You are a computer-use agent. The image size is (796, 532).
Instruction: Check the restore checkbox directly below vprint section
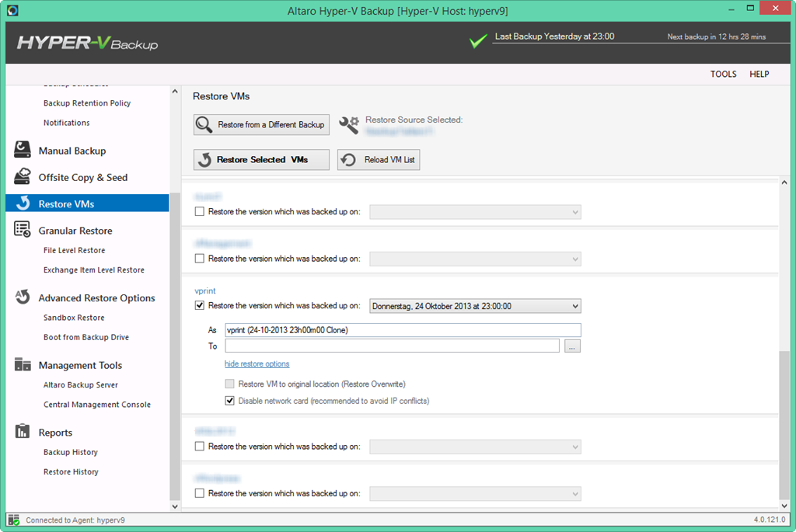click(x=200, y=447)
